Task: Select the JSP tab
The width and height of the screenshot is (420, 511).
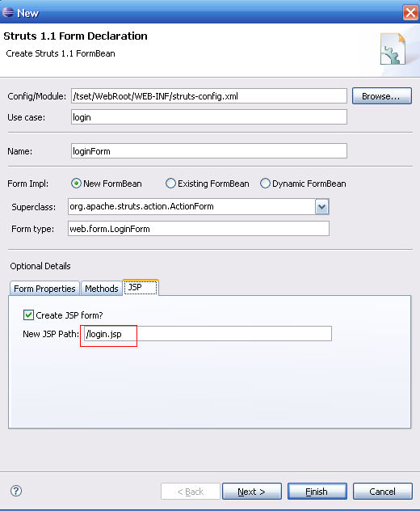Action: pos(141,287)
